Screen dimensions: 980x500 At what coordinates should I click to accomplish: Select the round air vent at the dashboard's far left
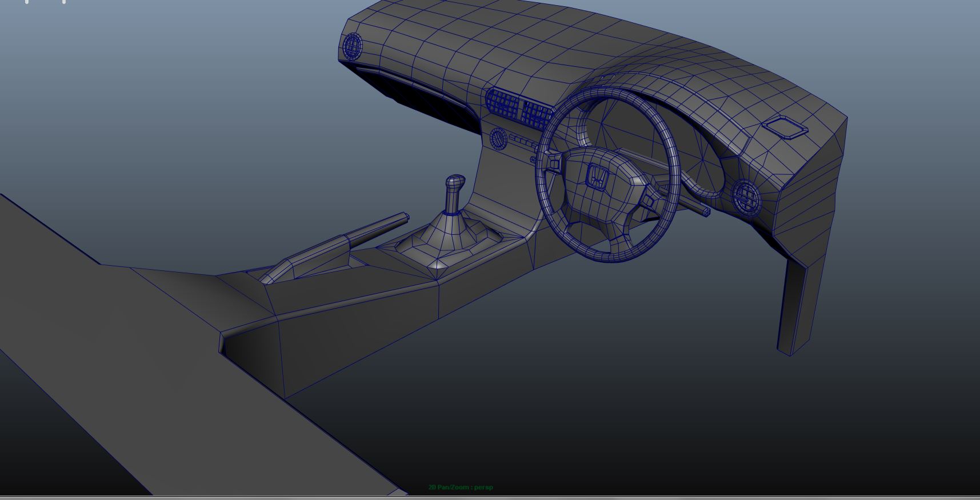click(x=352, y=46)
